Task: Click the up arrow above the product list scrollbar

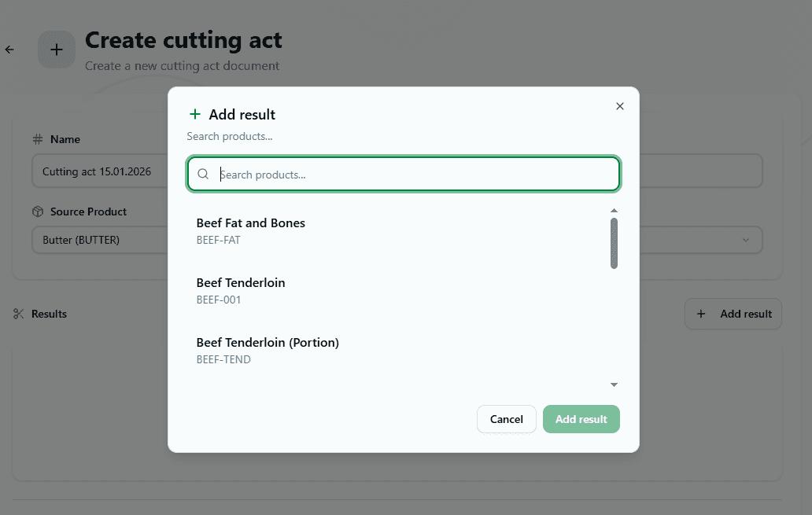Action: coord(615,210)
